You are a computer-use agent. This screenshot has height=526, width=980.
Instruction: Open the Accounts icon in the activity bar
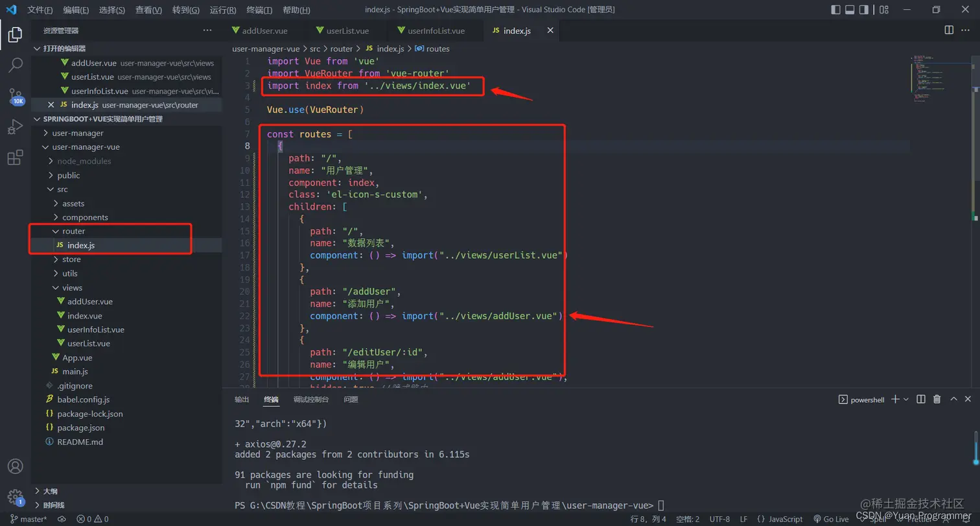pos(16,466)
